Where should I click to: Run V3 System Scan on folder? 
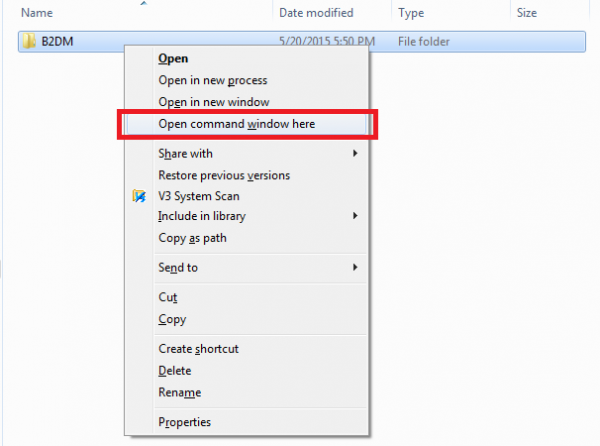(x=198, y=196)
